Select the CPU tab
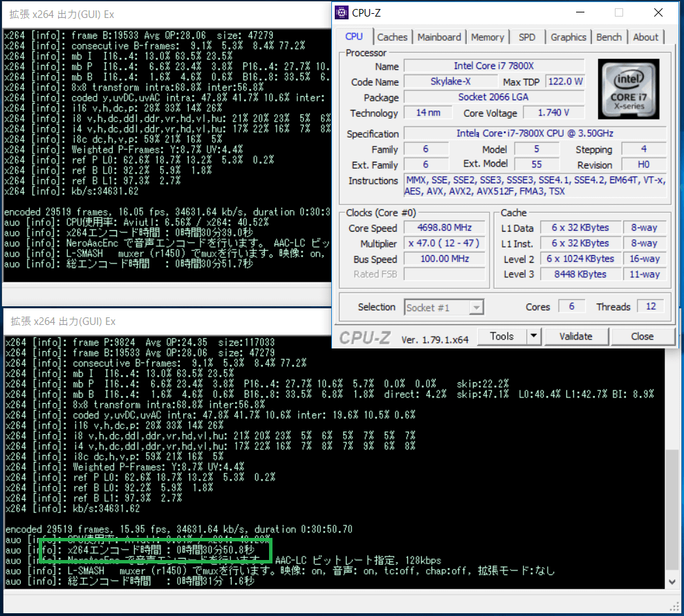This screenshot has height=616, width=684. click(354, 36)
